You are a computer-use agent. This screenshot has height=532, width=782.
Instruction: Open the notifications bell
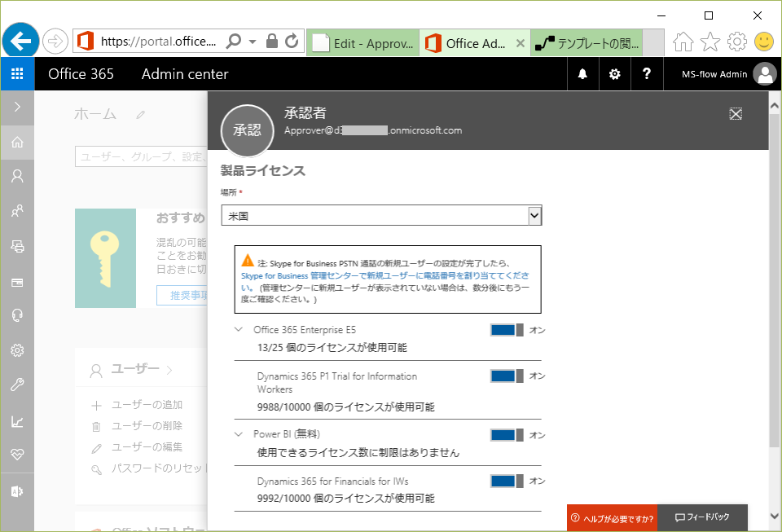point(582,74)
